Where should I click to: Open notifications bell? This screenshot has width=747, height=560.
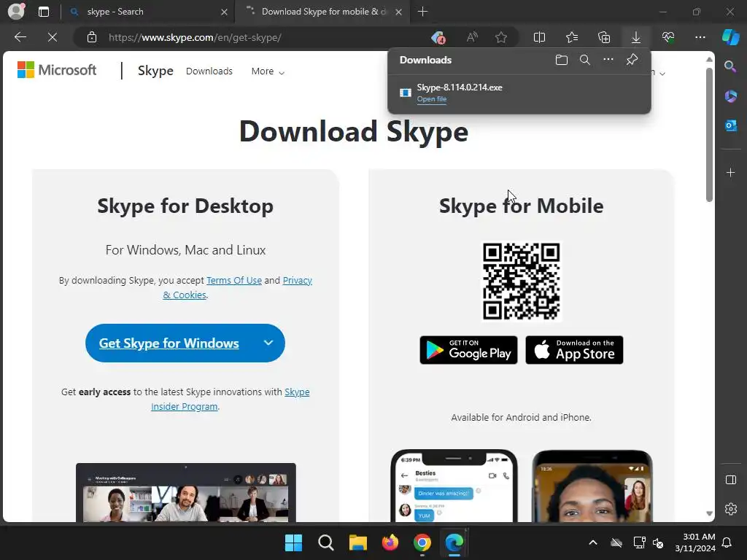click(x=727, y=542)
